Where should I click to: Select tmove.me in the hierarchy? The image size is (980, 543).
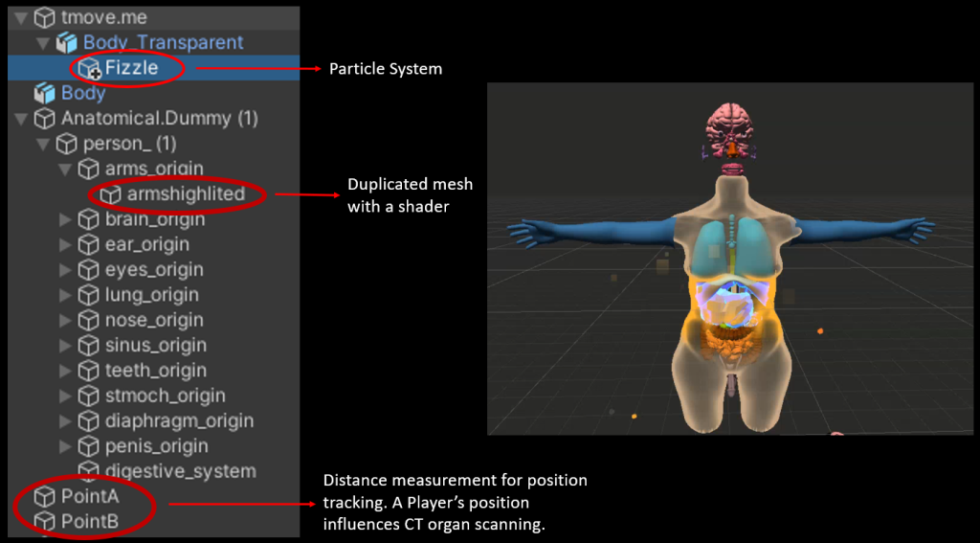104,17
